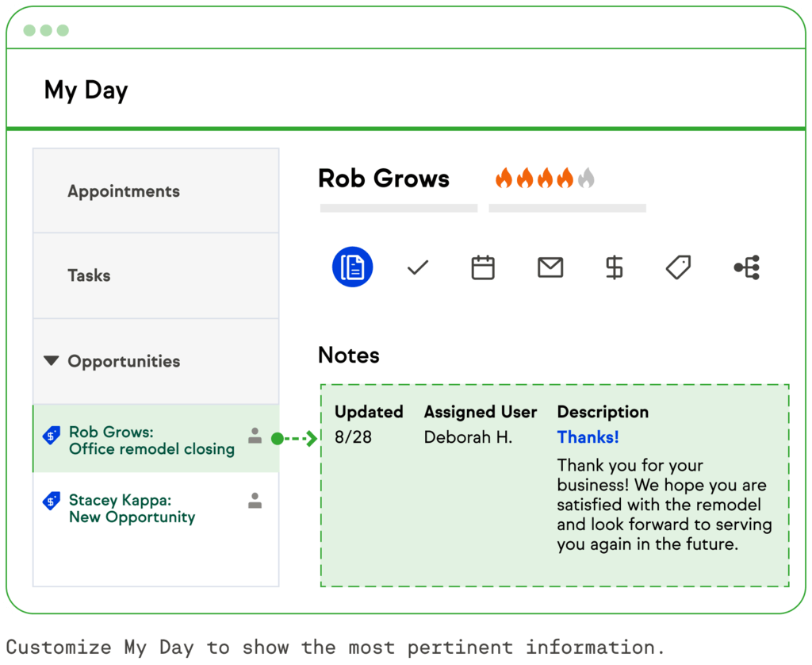Click the tag icon in the toolbar
This screenshot has height=665, width=812.
pyautogui.click(x=678, y=267)
